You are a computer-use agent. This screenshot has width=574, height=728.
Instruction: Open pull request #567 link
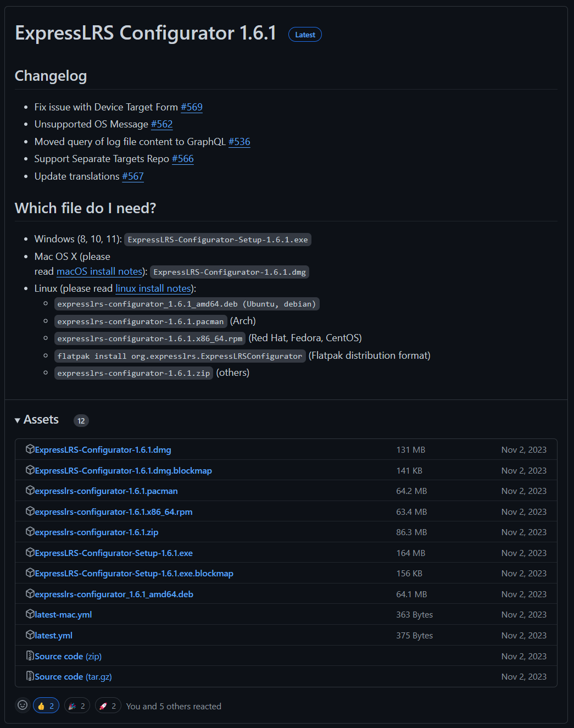[133, 176]
